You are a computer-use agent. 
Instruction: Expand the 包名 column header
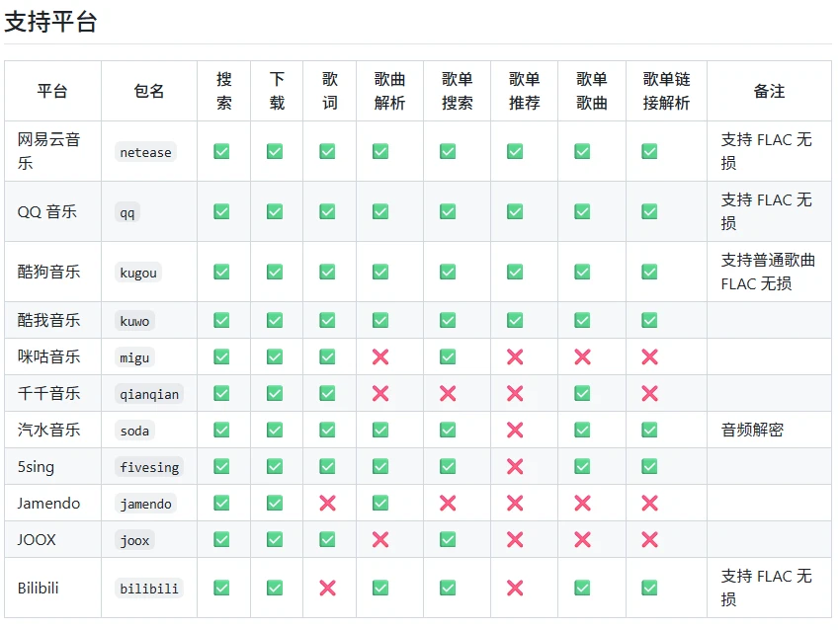pos(148,90)
